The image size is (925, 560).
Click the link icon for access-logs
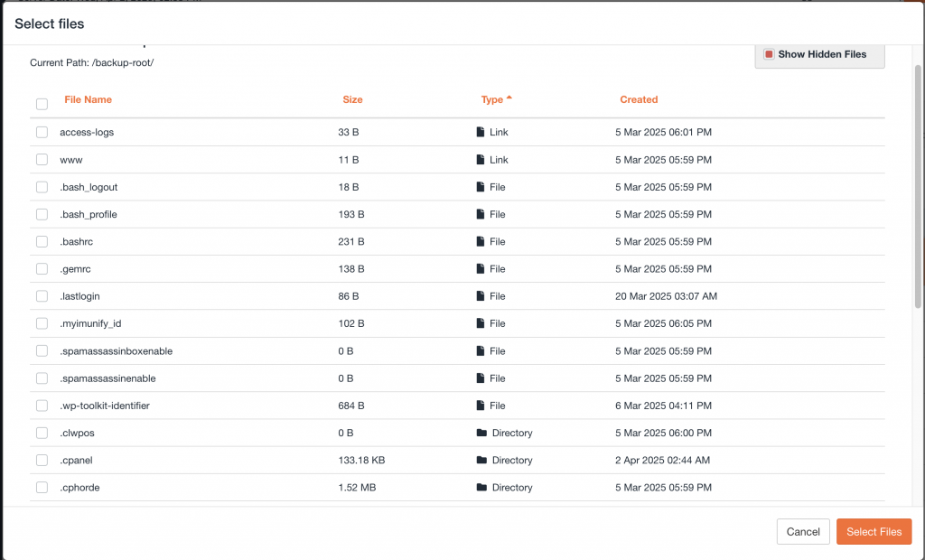coord(481,132)
